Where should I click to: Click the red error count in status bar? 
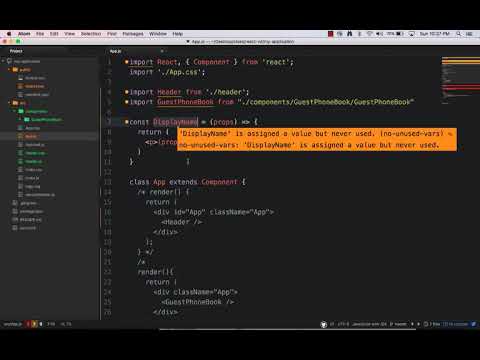click(28, 324)
